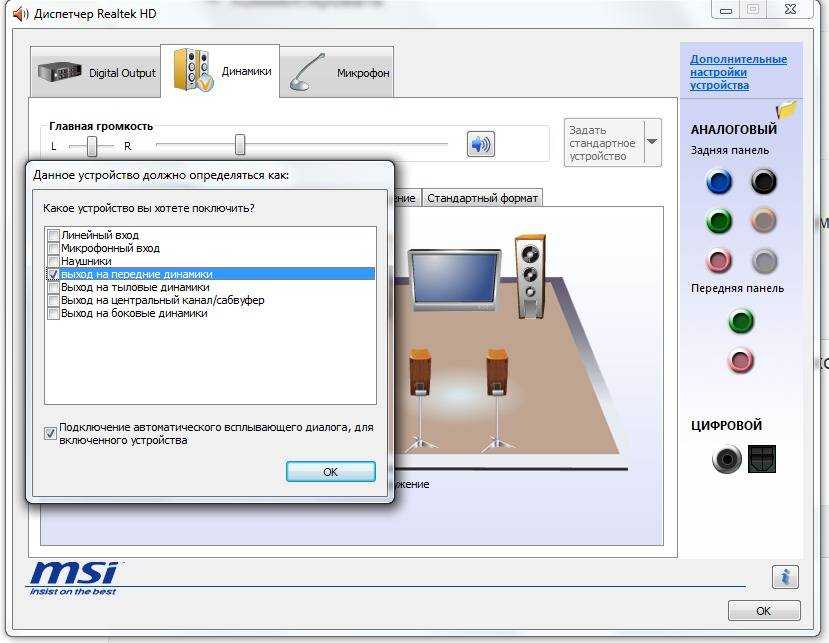Adjust the L/R balance slider
The width and height of the screenshot is (829, 643).
(x=91, y=146)
